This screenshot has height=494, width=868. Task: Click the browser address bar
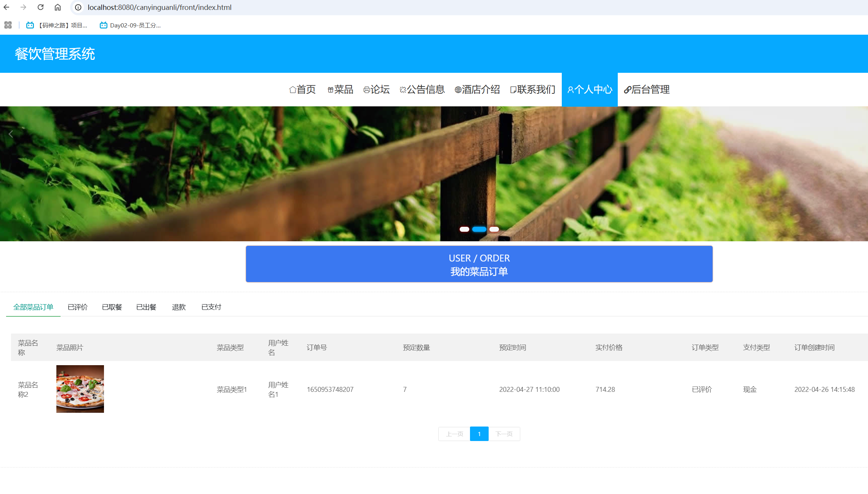(x=160, y=7)
